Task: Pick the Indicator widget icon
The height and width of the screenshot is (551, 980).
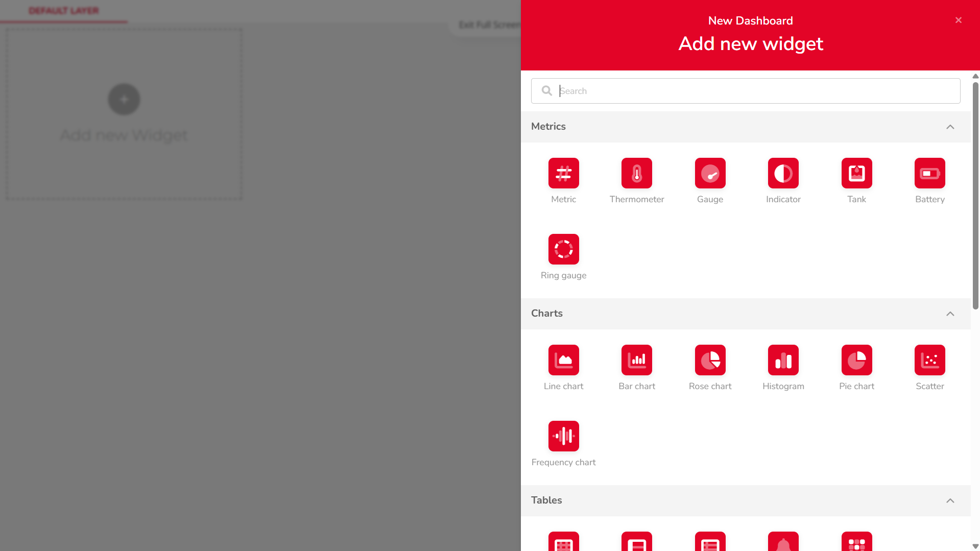Action: coord(783,173)
